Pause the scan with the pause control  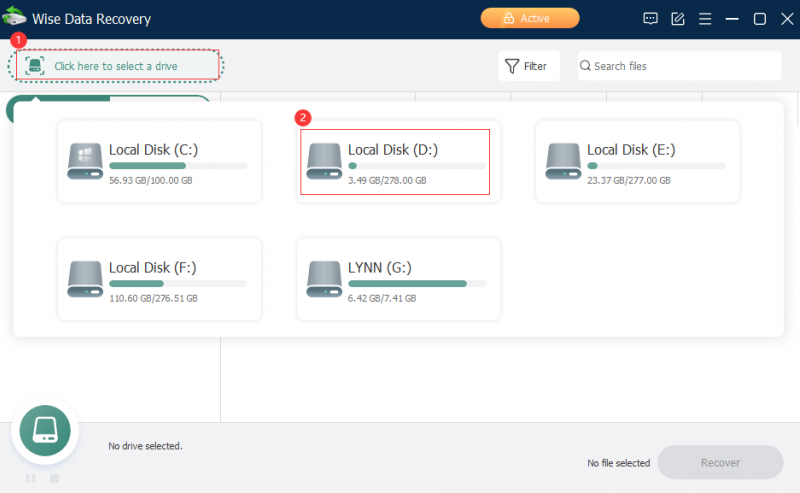tap(31, 478)
